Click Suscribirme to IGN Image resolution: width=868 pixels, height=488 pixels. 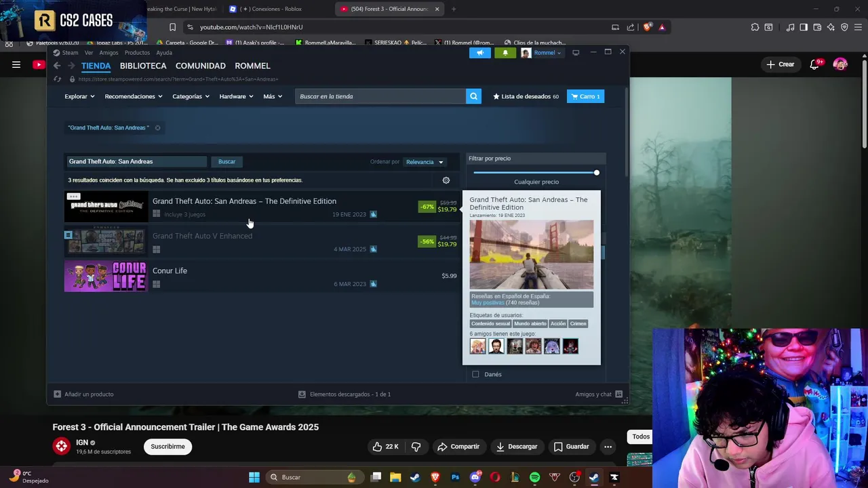pos(167,447)
